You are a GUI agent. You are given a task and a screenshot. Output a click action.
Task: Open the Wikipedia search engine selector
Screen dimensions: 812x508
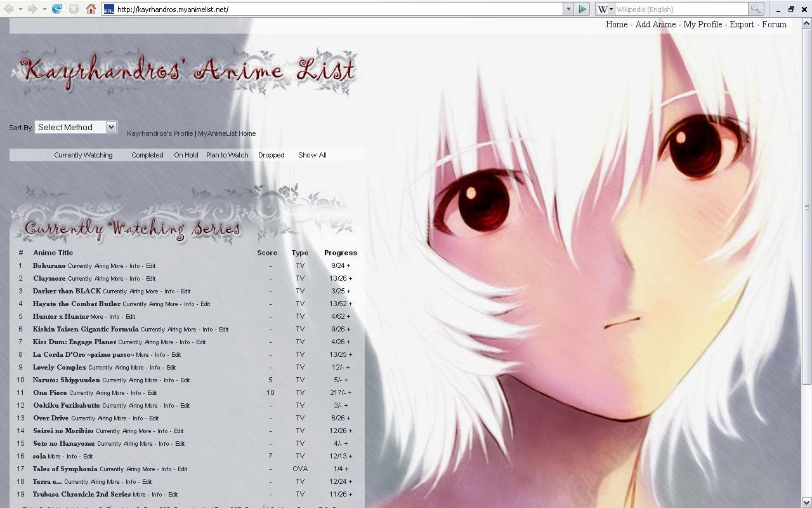pyautogui.click(x=605, y=9)
